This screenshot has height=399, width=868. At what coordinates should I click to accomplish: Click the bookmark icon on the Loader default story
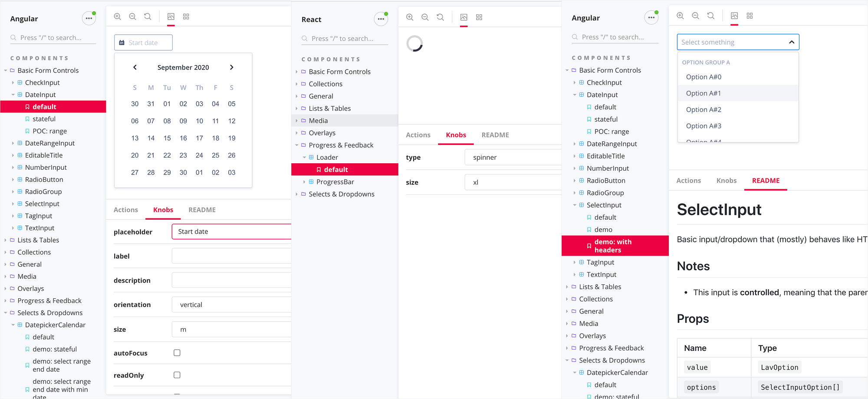(x=319, y=169)
